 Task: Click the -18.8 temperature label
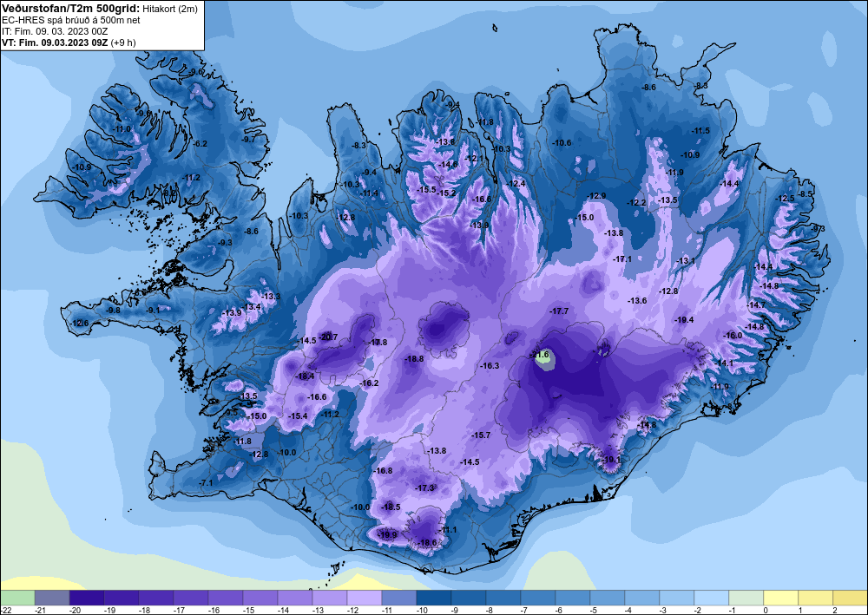[x=414, y=359]
